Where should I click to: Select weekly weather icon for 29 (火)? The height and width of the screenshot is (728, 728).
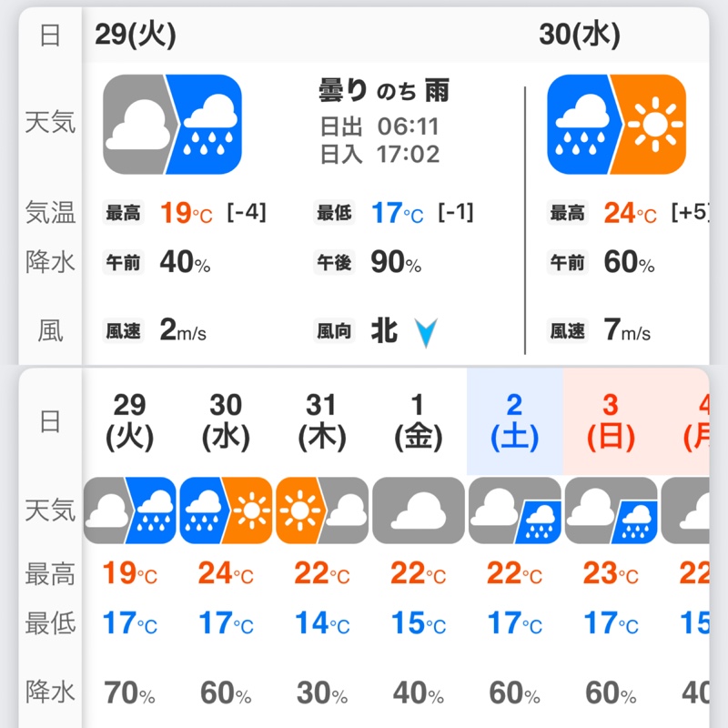[129, 511]
